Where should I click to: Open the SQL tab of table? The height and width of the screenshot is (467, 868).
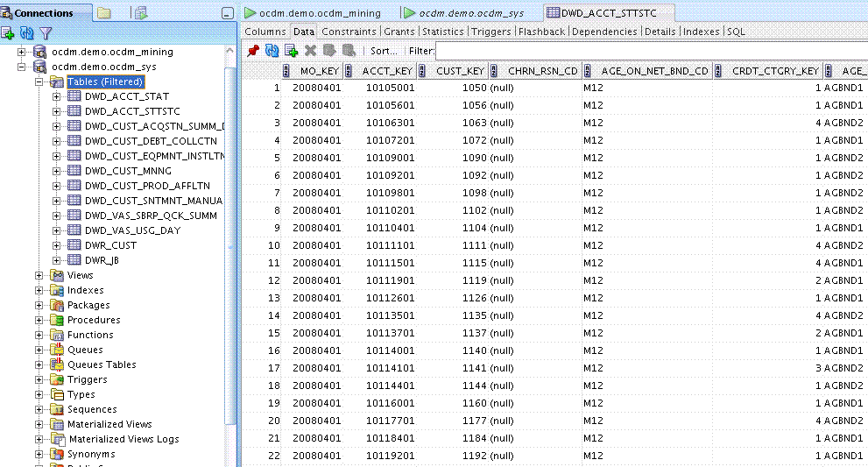(x=736, y=32)
